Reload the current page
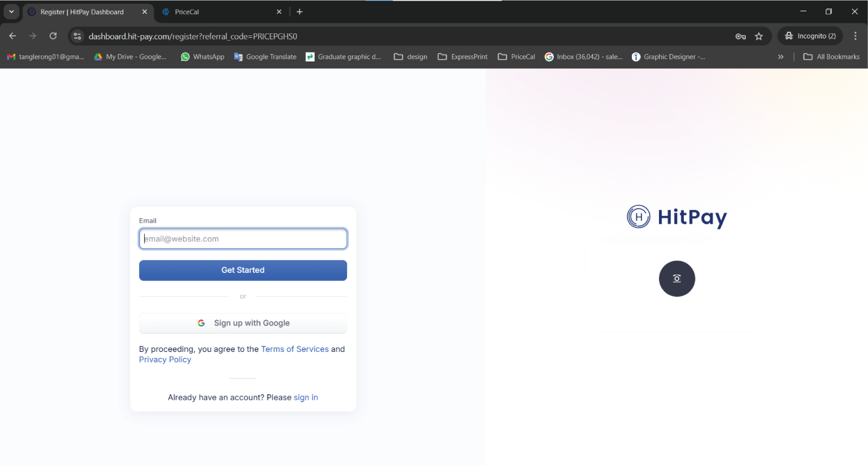 pos(53,36)
